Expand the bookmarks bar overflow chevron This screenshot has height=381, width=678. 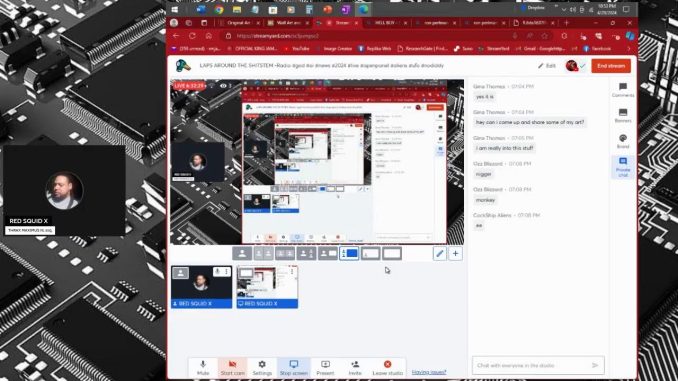point(629,48)
